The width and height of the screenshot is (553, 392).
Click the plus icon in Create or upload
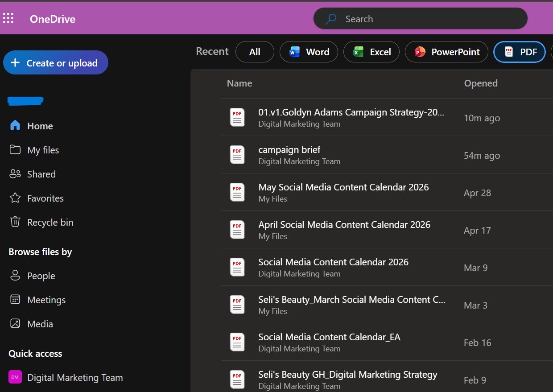[x=15, y=62]
